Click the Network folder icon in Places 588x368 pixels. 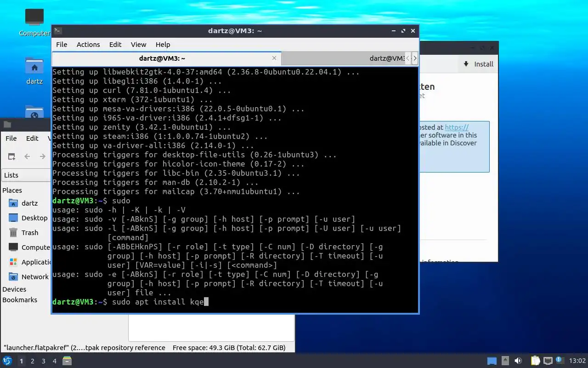coord(13,276)
